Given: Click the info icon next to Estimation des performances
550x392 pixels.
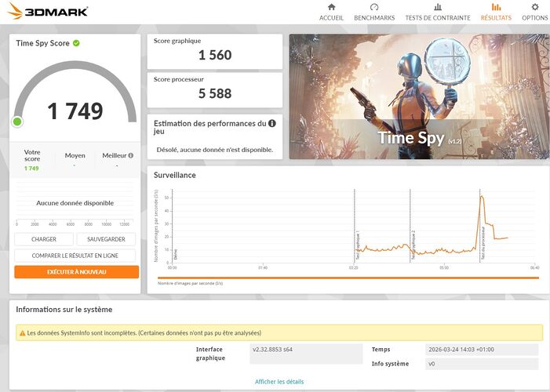Looking at the screenshot, I should pyautogui.click(x=271, y=123).
